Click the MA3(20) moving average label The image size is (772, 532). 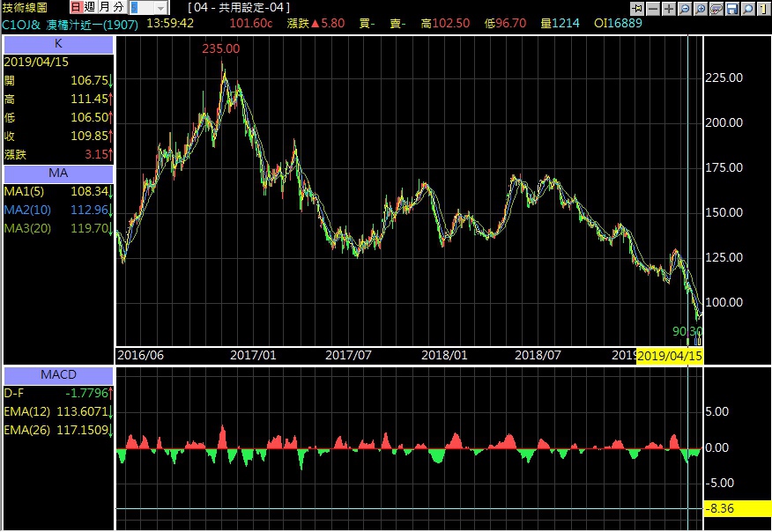coord(27,229)
